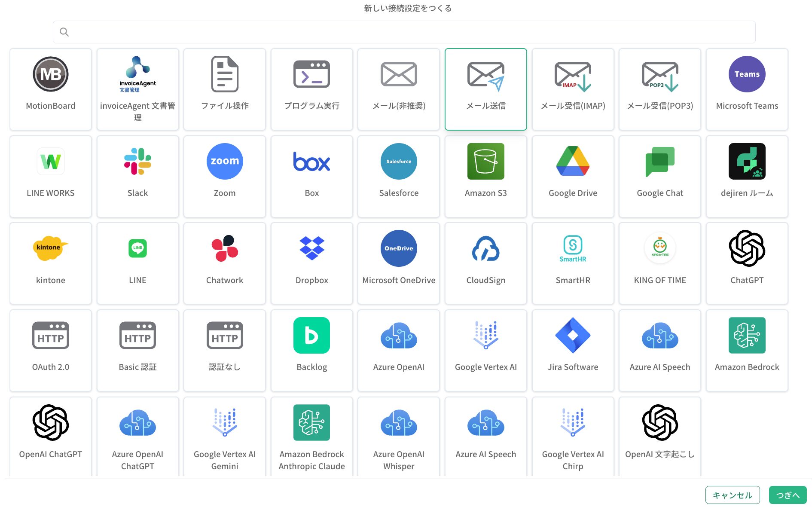Click the キャンセル button
The width and height of the screenshot is (812, 507).
[x=732, y=495]
